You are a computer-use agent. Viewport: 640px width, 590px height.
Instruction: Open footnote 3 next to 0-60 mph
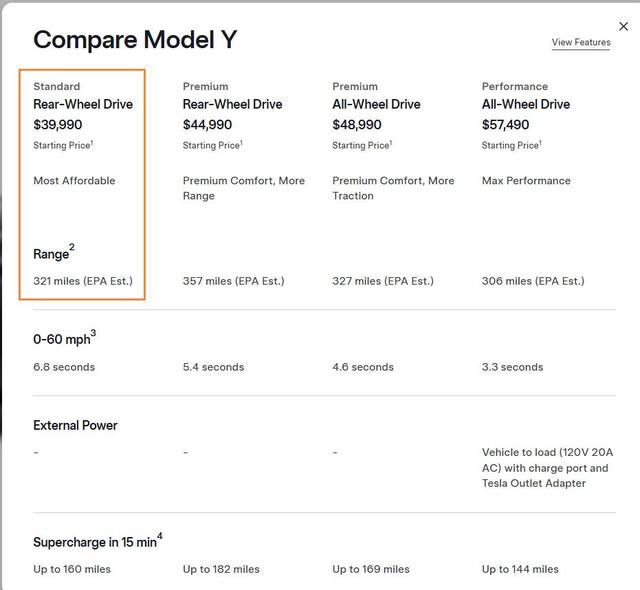pyautogui.click(x=93, y=333)
